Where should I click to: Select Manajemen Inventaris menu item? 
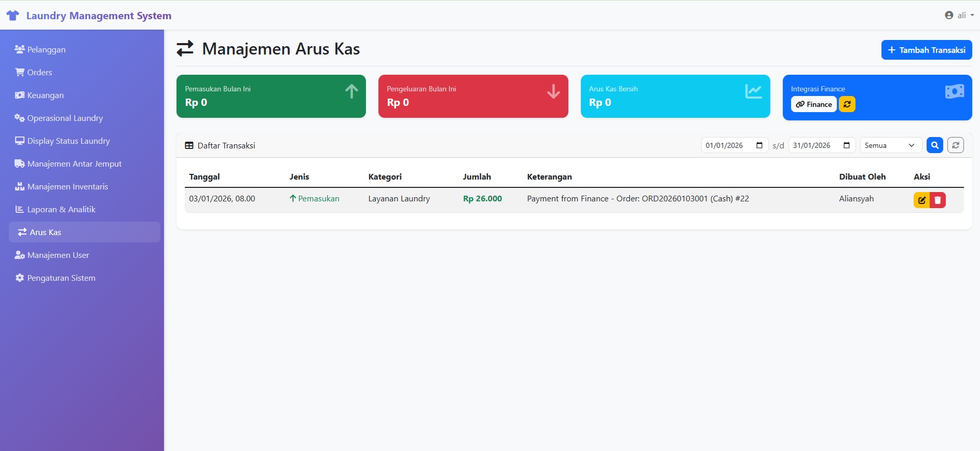(x=67, y=187)
